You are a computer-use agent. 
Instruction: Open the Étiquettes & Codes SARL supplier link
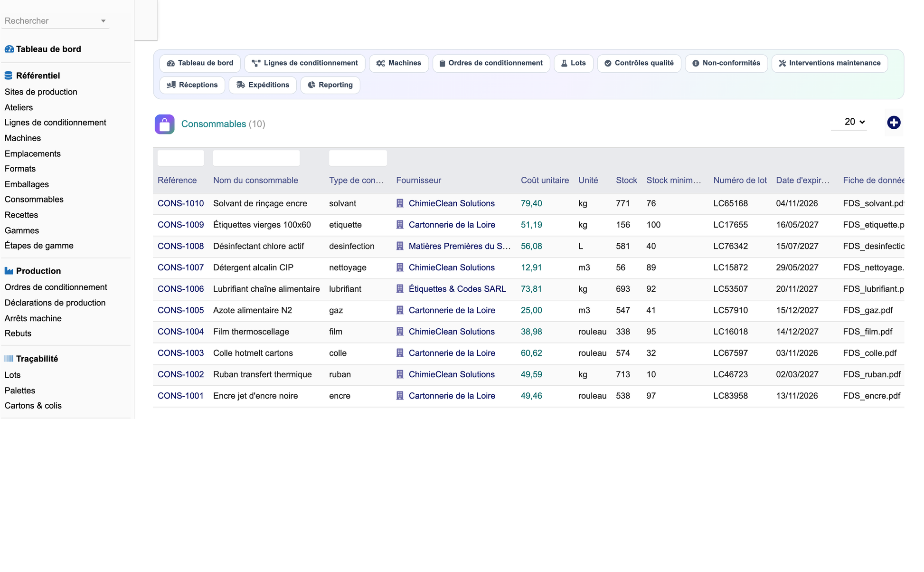coord(457,289)
